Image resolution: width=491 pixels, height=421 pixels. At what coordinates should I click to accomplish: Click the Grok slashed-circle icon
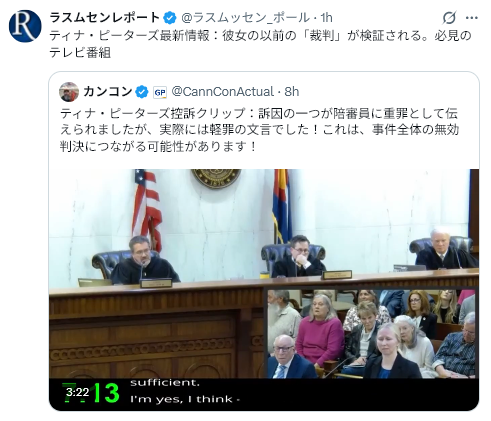(x=449, y=18)
